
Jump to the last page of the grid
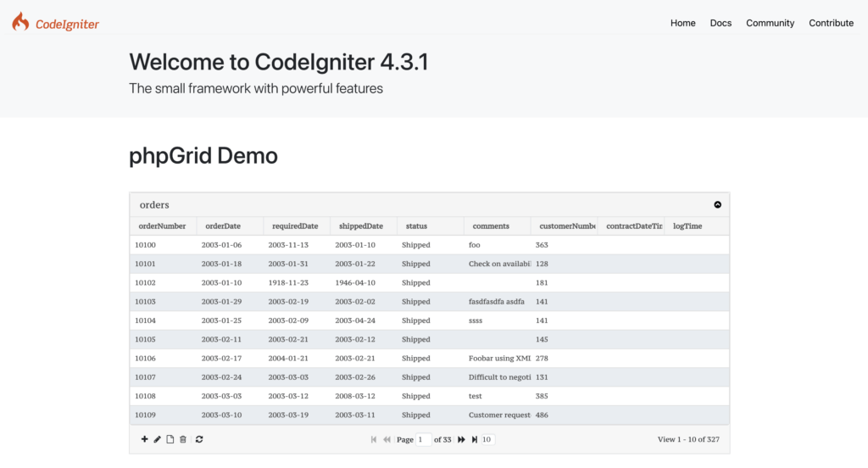coord(475,439)
